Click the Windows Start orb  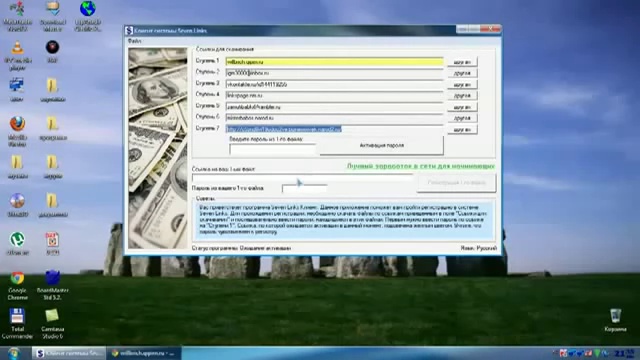[13, 353]
